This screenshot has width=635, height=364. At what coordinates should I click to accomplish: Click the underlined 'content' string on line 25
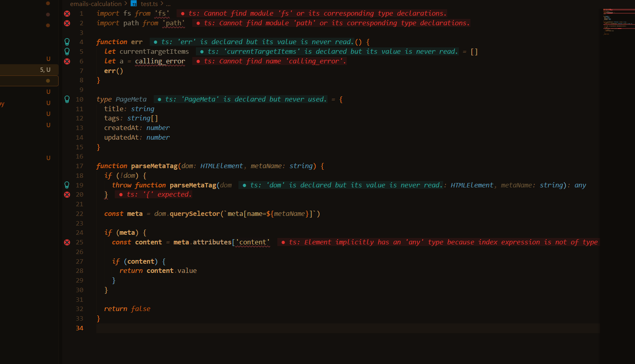pos(253,242)
